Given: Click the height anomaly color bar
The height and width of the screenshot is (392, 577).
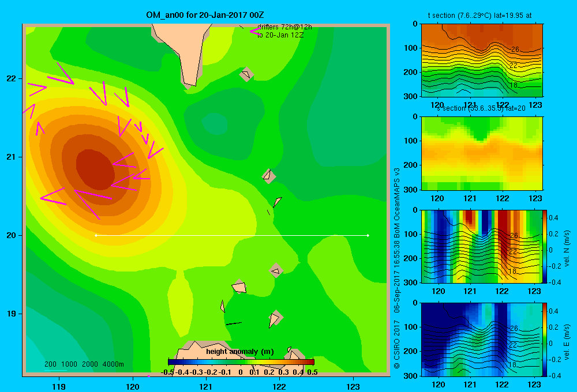Looking at the screenshot, I should (241, 362).
